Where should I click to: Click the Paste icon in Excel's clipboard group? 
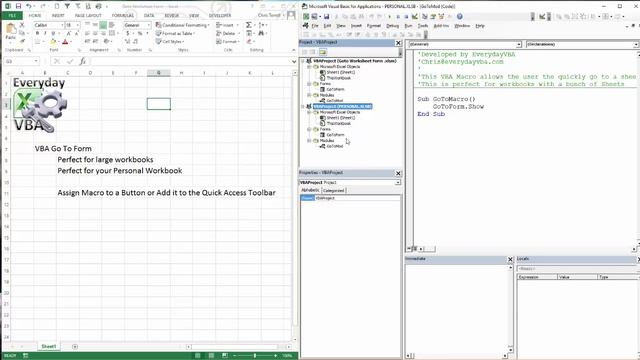click(11, 29)
